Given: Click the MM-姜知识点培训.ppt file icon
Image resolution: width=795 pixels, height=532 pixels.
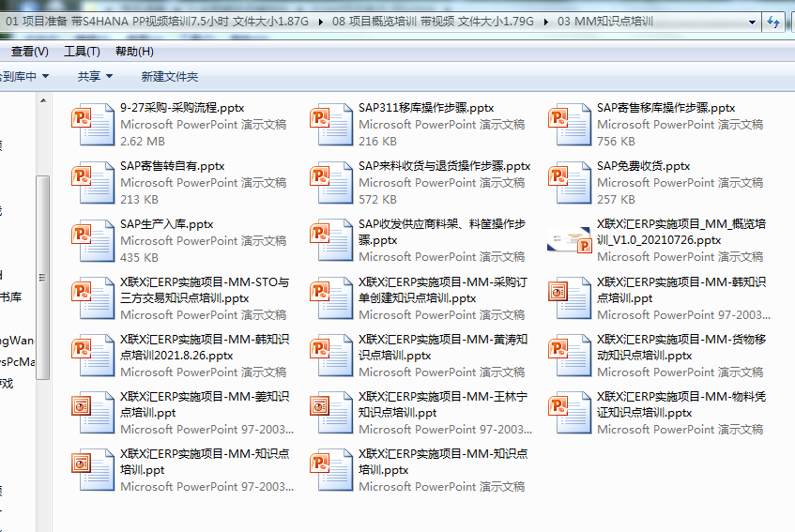Looking at the screenshot, I should 93,413.
